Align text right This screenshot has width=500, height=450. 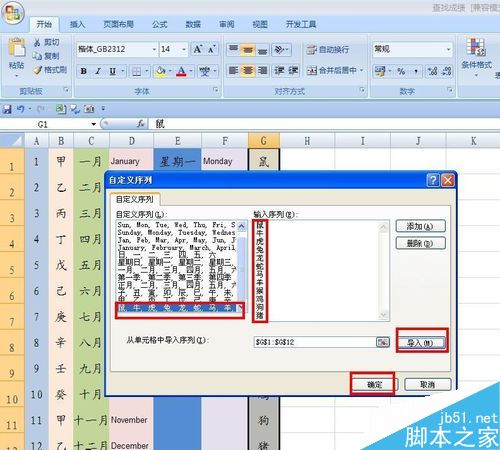coord(262,71)
